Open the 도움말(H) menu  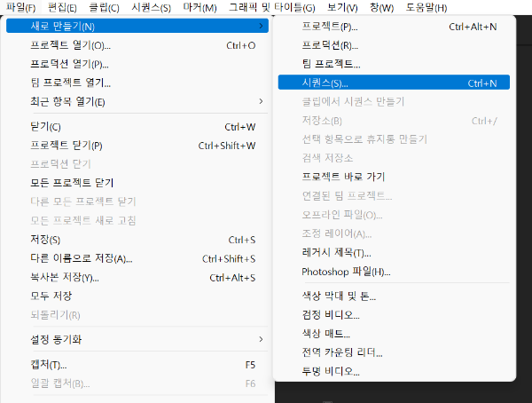[426, 7]
